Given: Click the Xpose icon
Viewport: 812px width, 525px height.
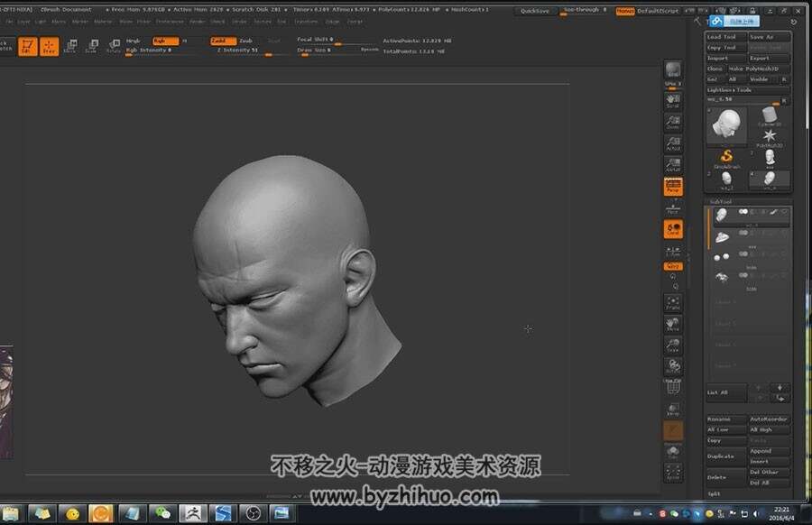Looking at the screenshot, I should click(x=673, y=473).
